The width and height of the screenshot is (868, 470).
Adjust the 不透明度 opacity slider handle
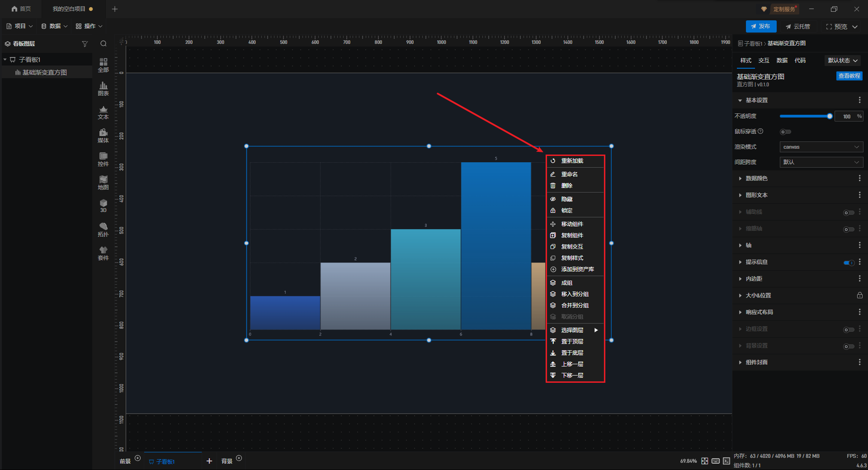pos(830,116)
